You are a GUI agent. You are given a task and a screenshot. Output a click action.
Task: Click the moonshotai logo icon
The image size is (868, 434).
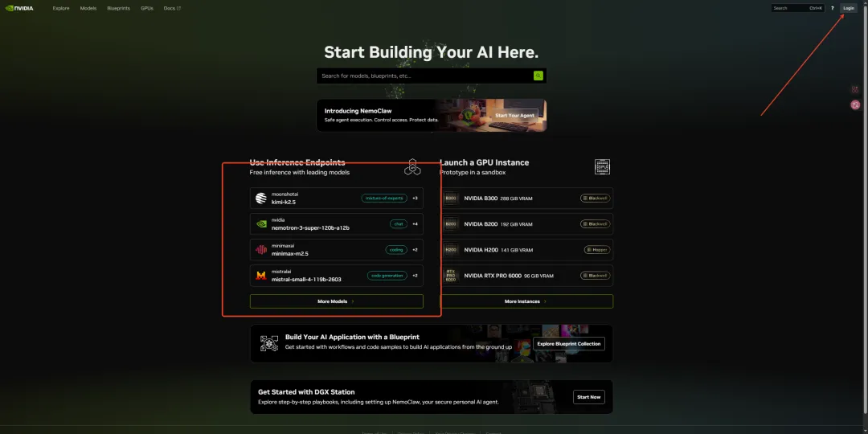coord(260,199)
